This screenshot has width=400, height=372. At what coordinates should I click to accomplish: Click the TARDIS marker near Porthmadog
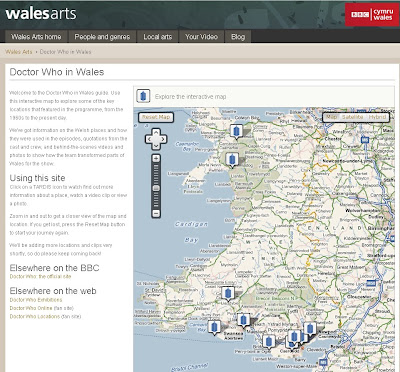point(232,159)
